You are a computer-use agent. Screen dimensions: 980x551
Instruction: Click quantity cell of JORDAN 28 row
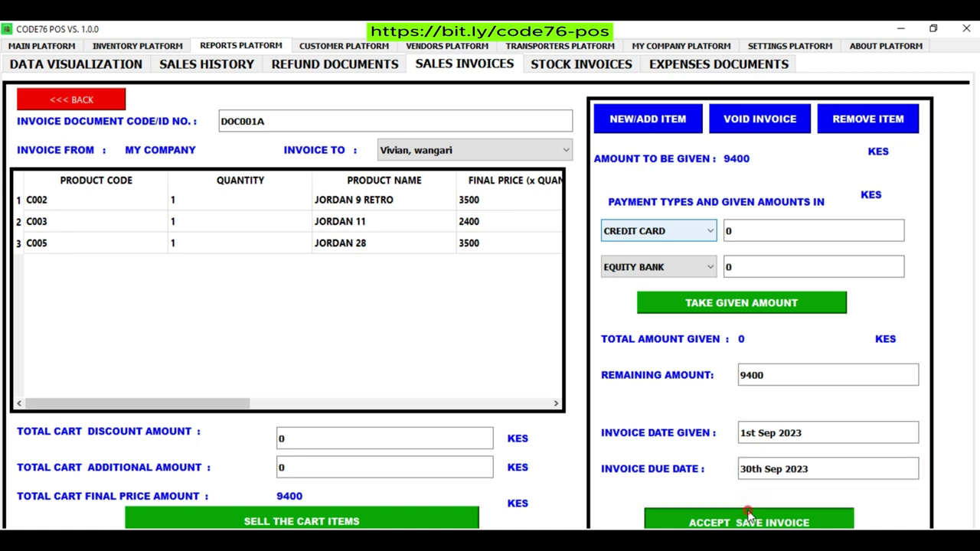tap(240, 243)
